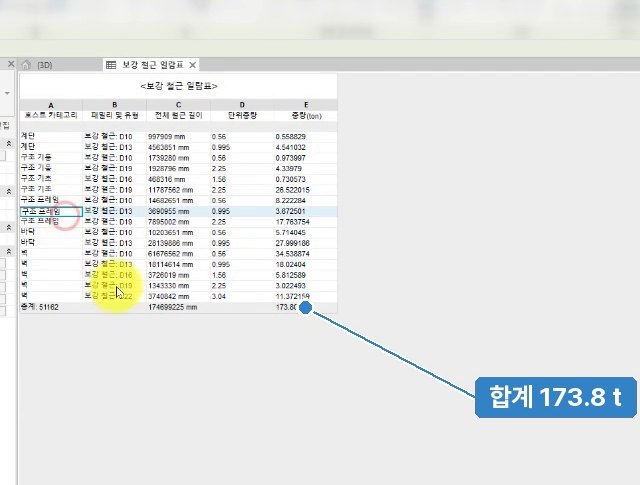This screenshot has height=485, width=640.
Task: Click the 중량(ton) header cell
Action: (306, 116)
